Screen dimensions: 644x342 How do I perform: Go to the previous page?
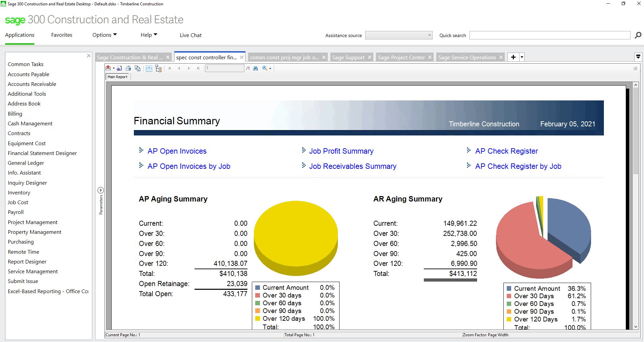pyautogui.click(x=179, y=68)
